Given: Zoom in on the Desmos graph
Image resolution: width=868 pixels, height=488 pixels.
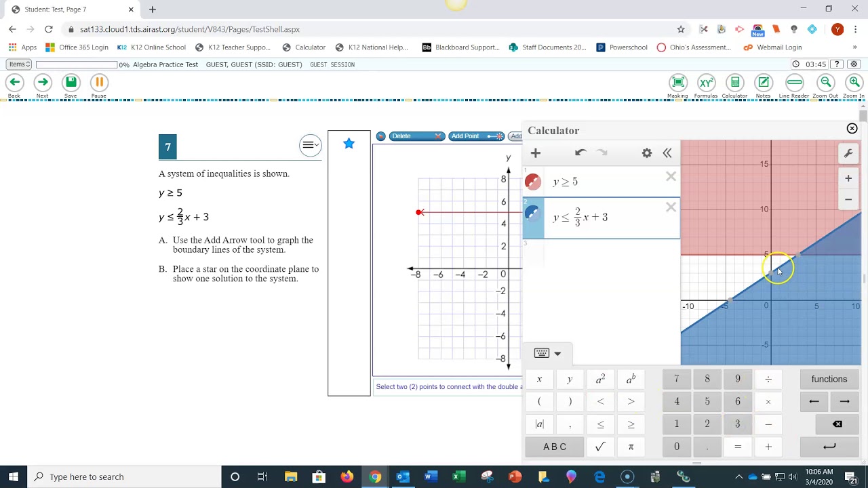Looking at the screenshot, I should (848, 178).
